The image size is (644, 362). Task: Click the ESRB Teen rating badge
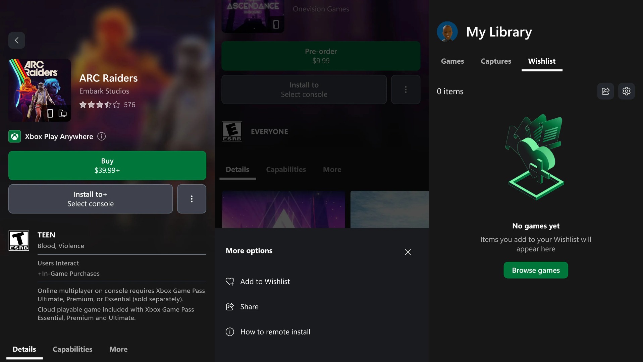(19, 240)
